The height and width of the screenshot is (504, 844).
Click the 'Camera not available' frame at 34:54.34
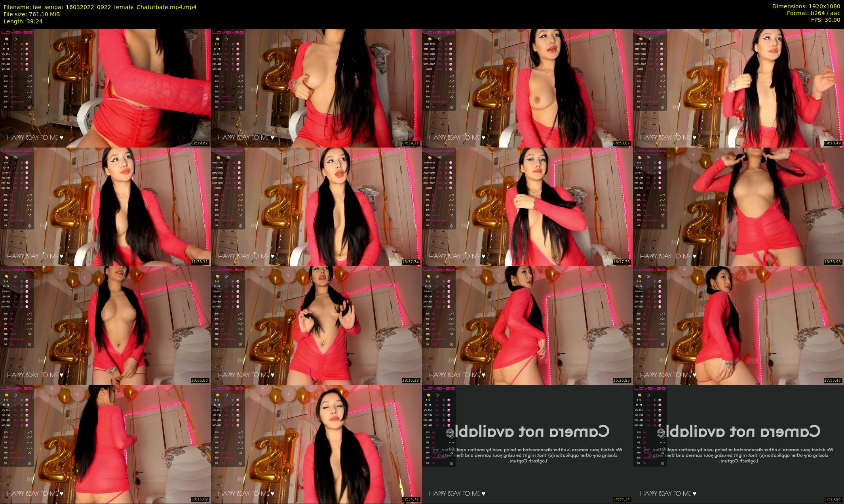tap(527, 444)
